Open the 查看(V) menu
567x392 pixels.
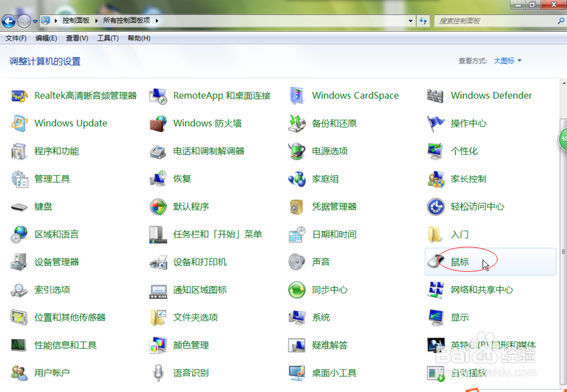tap(77, 38)
